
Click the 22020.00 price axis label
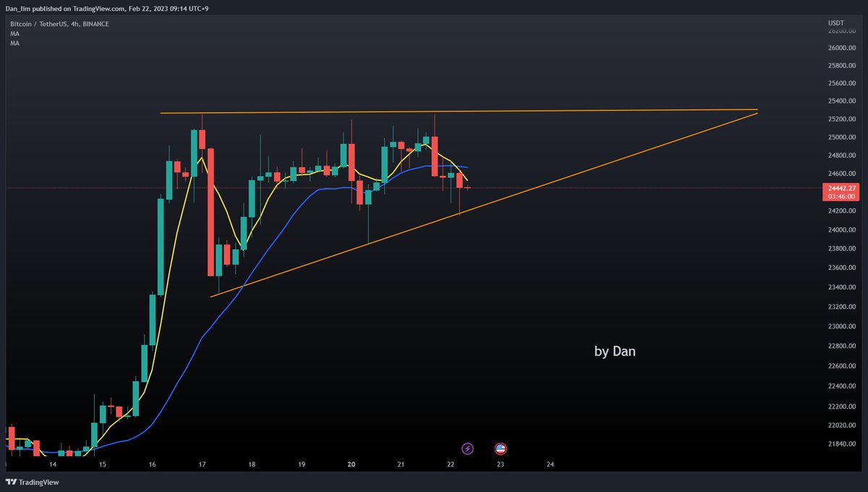[x=841, y=425]
